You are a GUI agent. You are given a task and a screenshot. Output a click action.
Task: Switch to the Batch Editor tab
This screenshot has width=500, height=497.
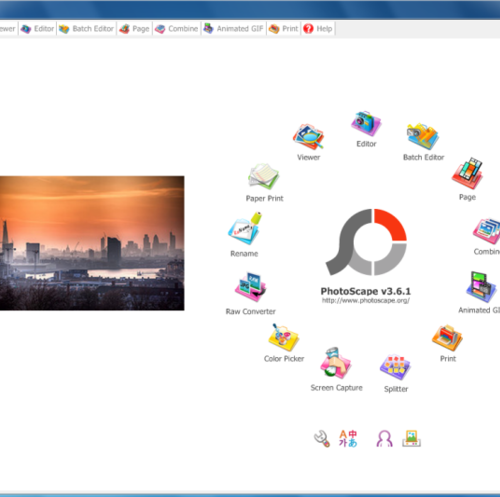coord(87,29)
